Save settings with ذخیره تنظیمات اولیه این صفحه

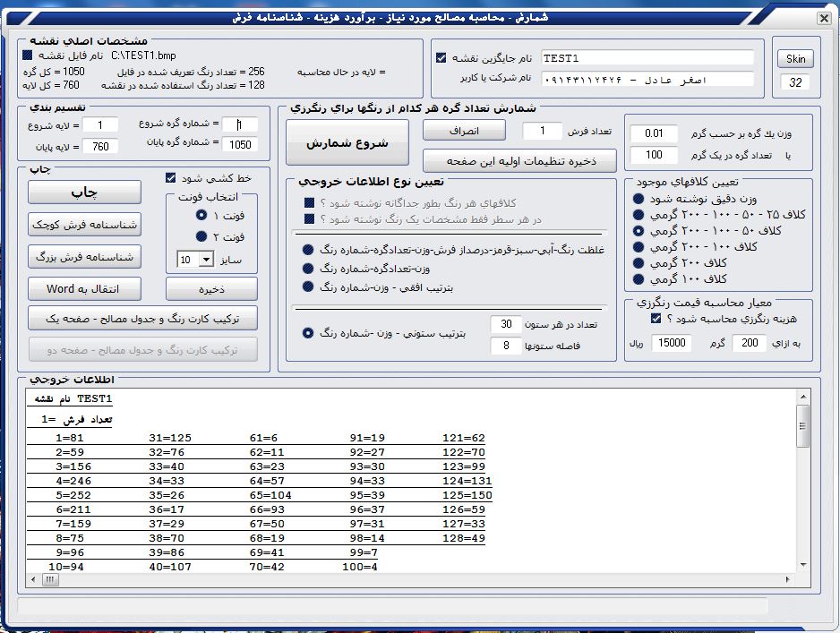tap(520, 161)
